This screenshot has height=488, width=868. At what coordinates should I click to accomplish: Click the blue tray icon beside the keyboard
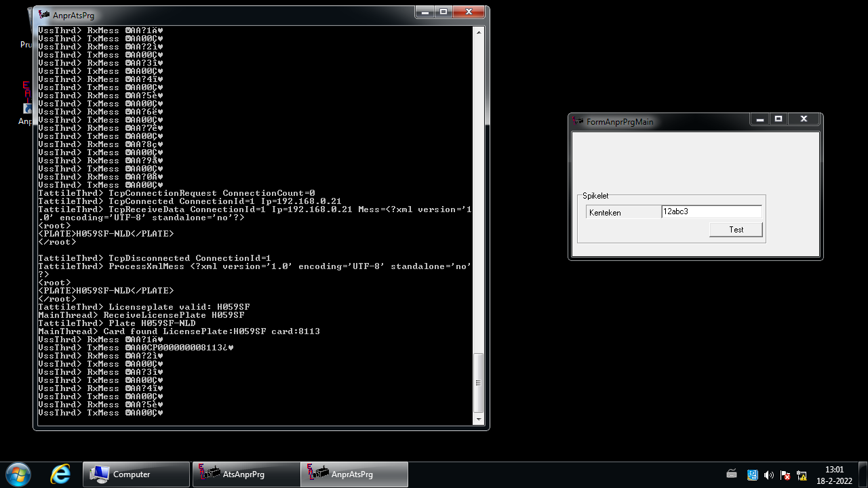pyautogui.click(x=752, y=475)
